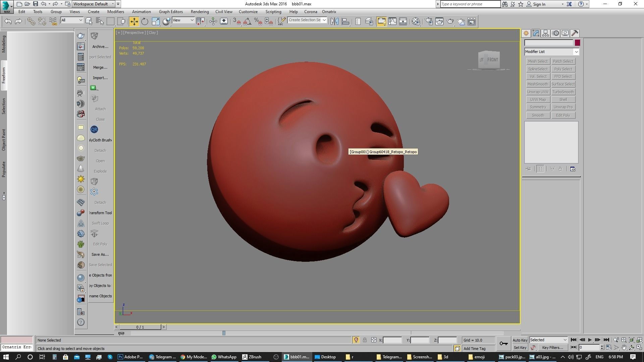Click the track bar frame marker
The image size is (644, 362).
(x=224, y=333)
